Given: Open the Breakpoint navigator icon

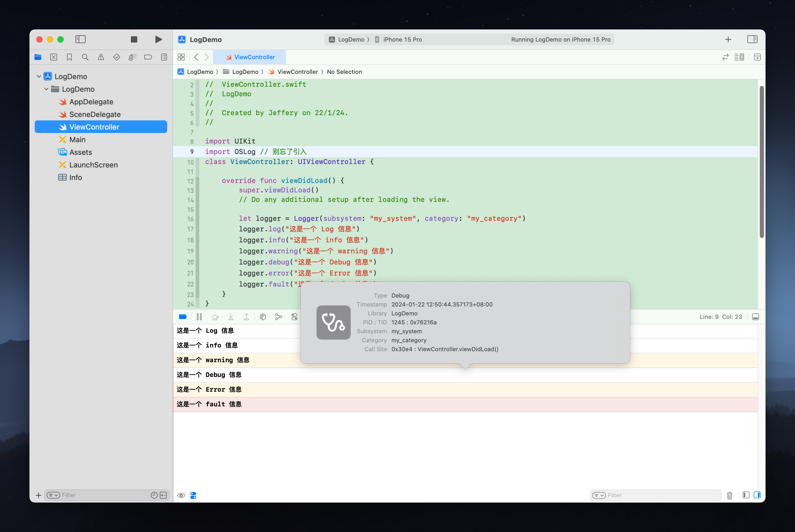Looking at the screenshot, I should [x=148, y=57].
